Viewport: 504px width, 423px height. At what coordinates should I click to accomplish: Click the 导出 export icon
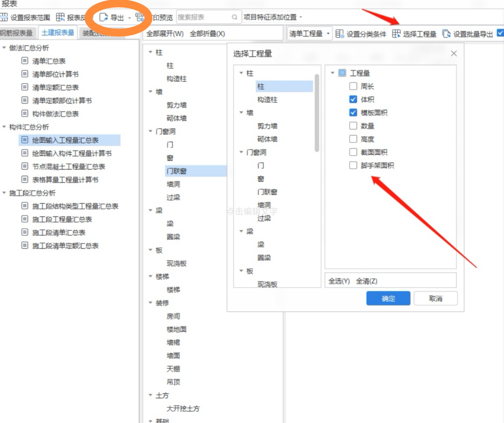coord(103,18)
